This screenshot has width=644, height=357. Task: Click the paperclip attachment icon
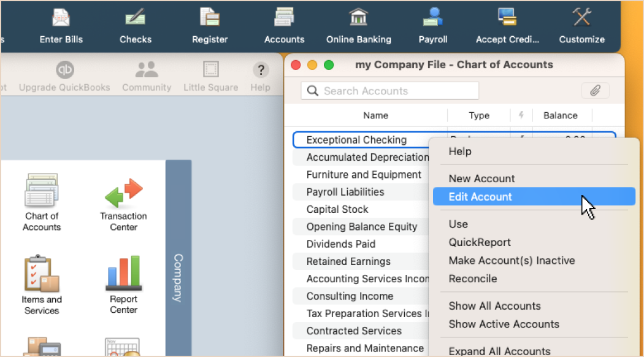[595, 90]
